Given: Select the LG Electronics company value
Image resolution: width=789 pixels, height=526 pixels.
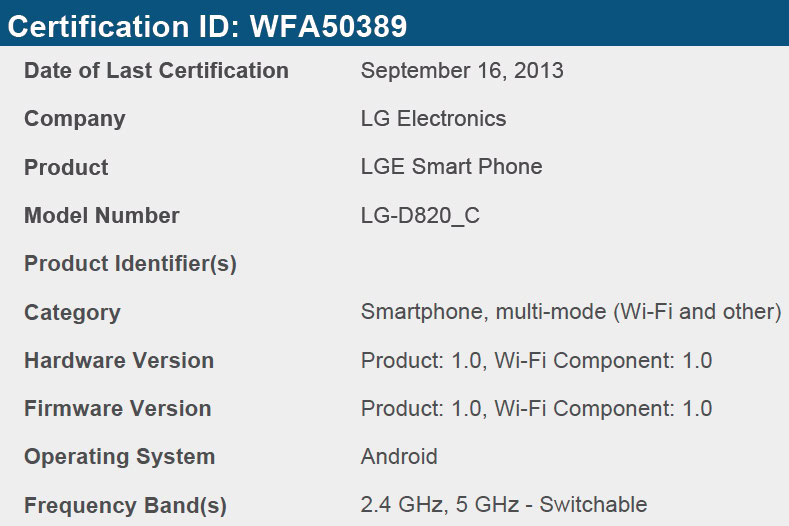Looking at the screenshot, I should coord(433,119).
